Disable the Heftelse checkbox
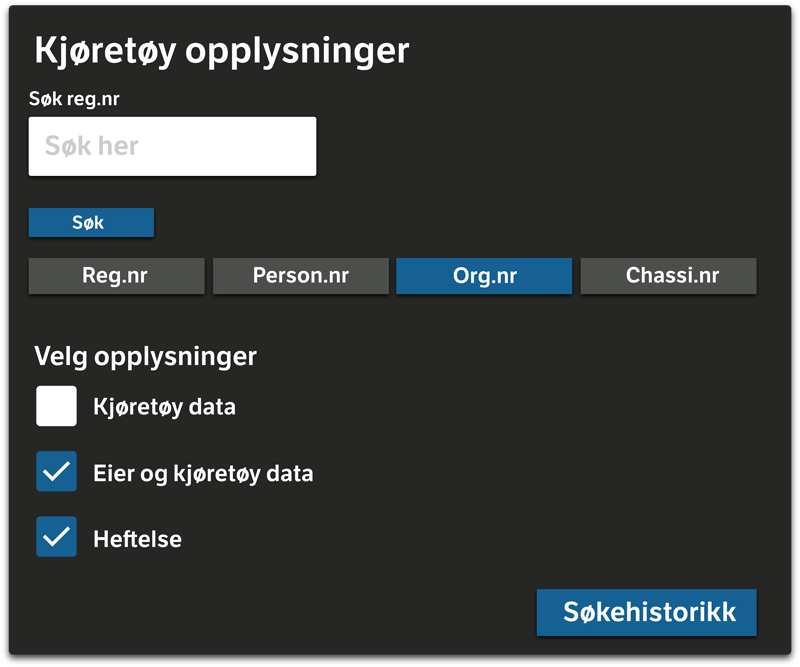 (x=57, y=537)
